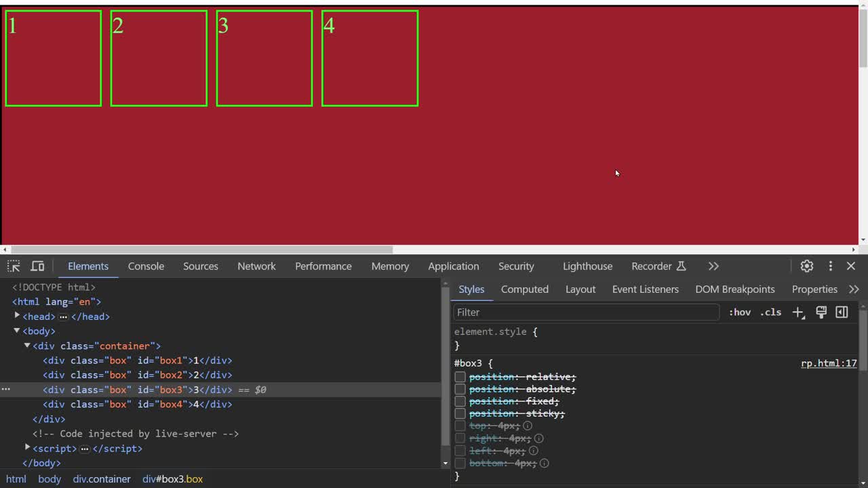Click the div#box3.box breadcrumb

[x=173, y=479]
